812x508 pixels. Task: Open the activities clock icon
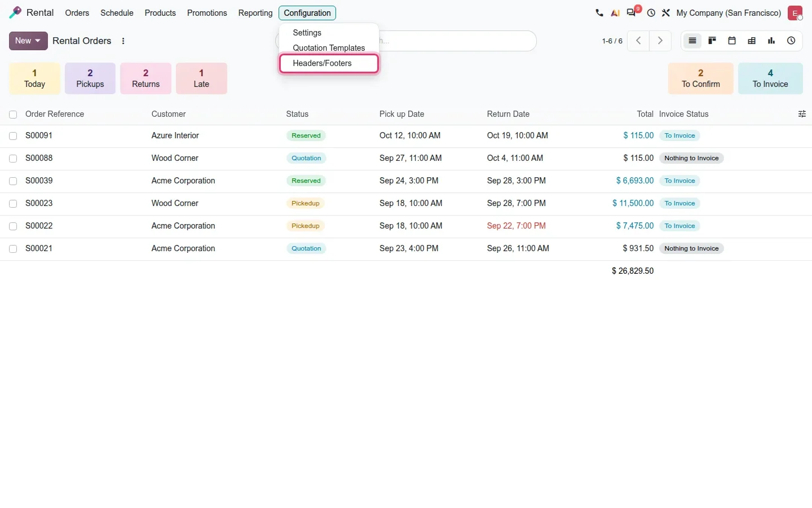[651, 13]
